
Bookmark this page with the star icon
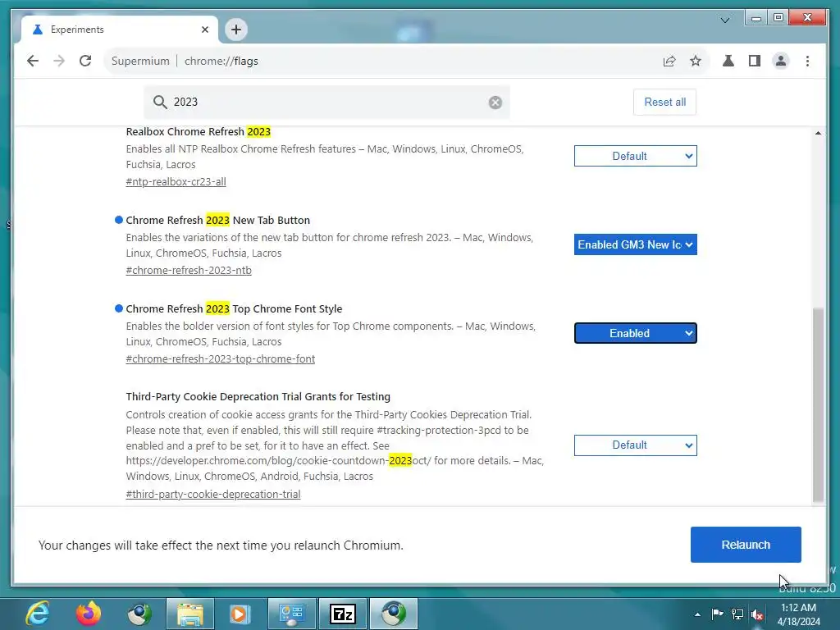696,61
